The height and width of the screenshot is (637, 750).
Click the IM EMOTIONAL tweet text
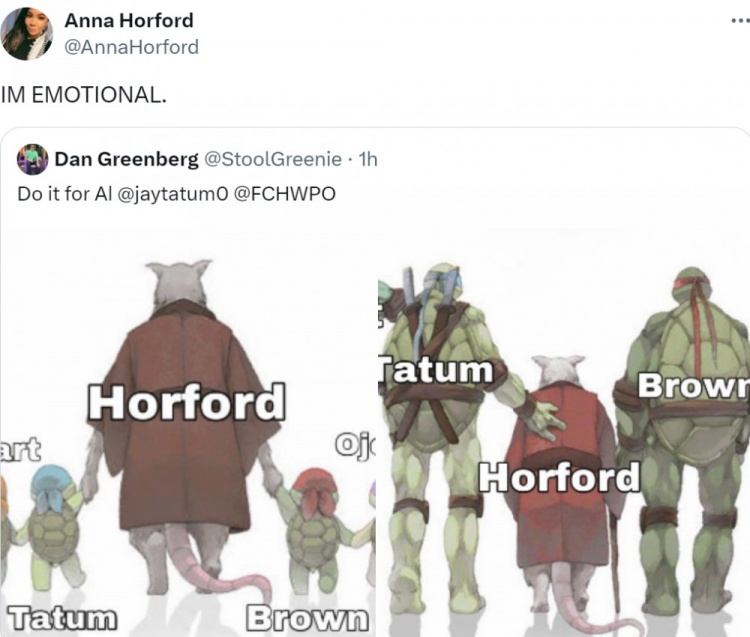click(84, 94)
